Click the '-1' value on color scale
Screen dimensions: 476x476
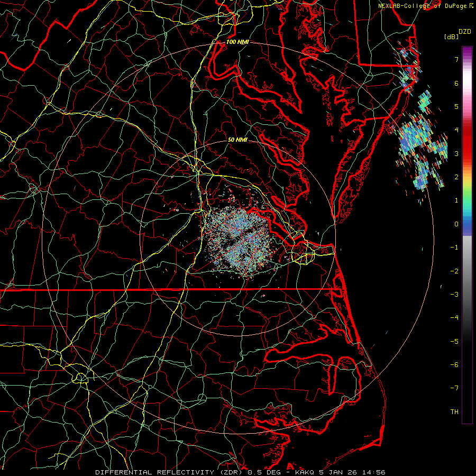(454, 248)
